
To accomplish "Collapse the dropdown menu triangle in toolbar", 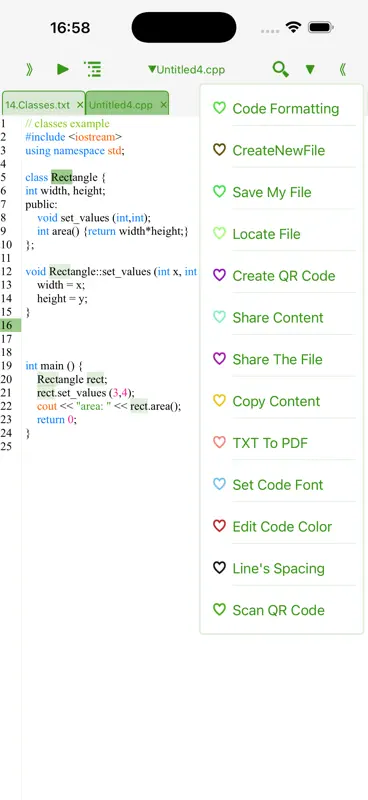I will (x=310, y=69).
